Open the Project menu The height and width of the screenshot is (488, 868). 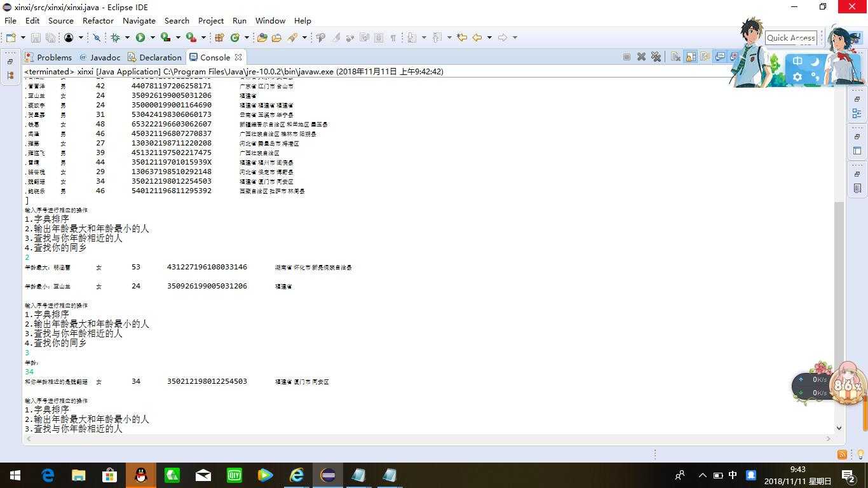coord(211,20)
